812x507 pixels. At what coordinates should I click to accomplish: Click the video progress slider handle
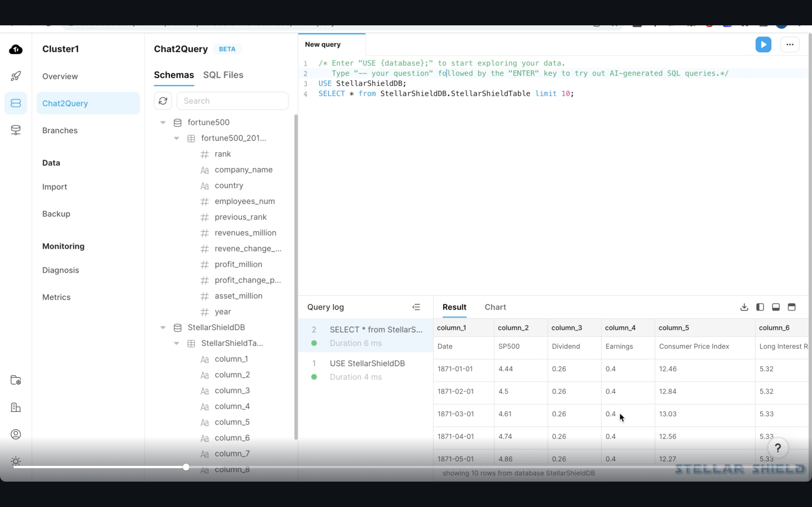point(186,467)
